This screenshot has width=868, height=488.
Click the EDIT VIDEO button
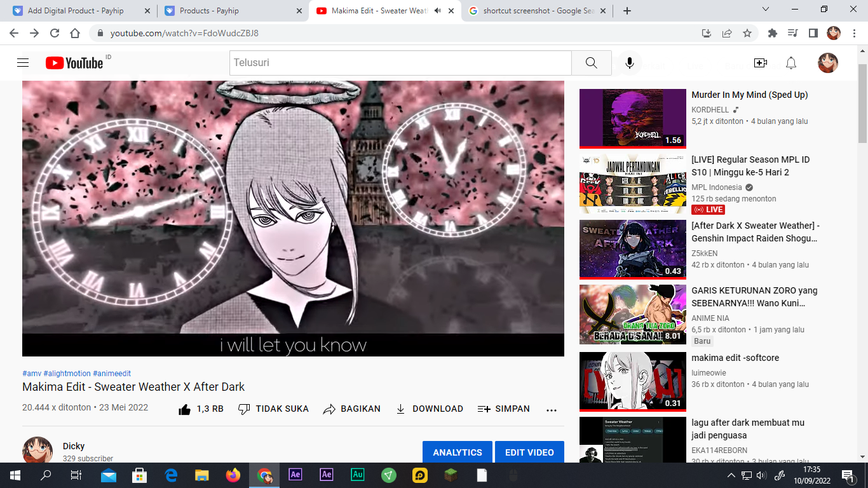(529, 452)
